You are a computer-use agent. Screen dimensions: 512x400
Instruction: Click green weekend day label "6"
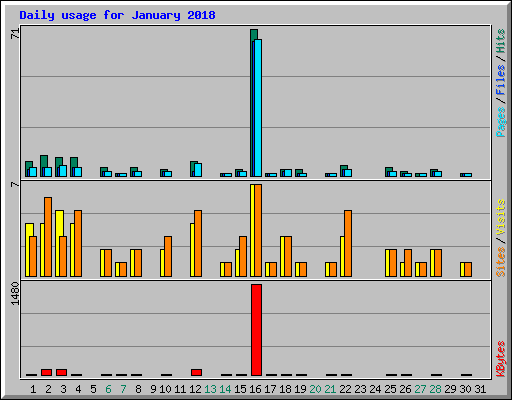pos(108,389)
